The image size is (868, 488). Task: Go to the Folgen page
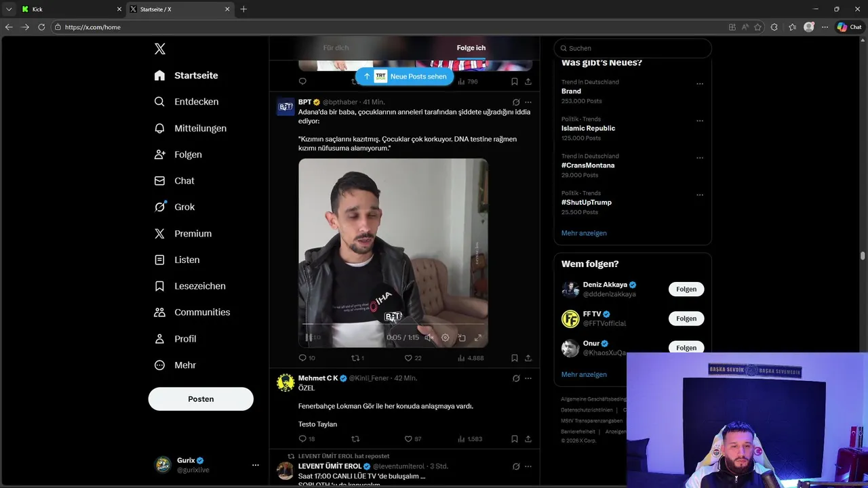point(178,155)
